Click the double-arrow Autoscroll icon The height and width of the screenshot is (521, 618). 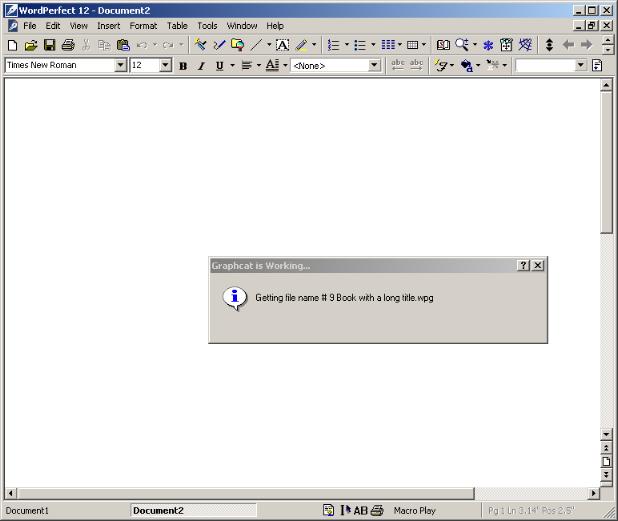[549, 45]
